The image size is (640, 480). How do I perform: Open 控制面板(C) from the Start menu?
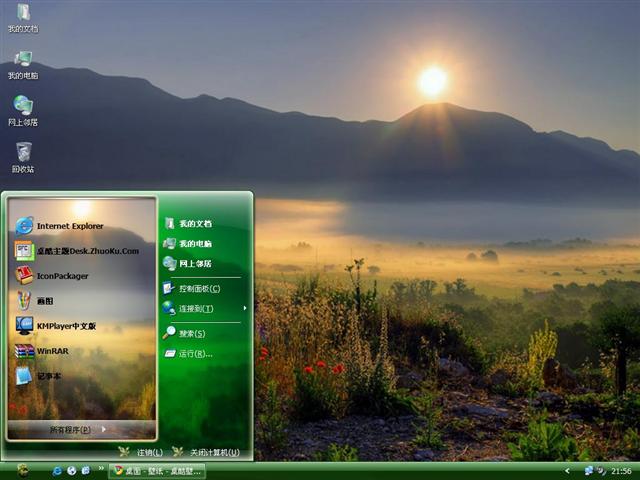199,288
